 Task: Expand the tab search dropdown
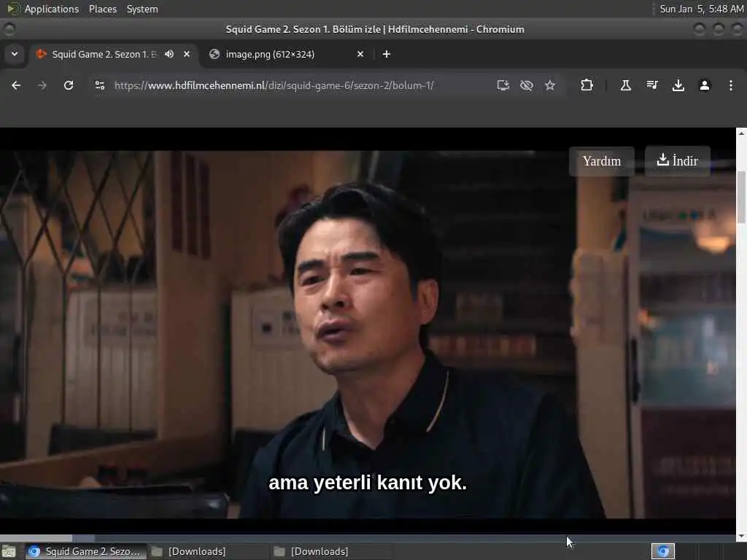(15, 54)
